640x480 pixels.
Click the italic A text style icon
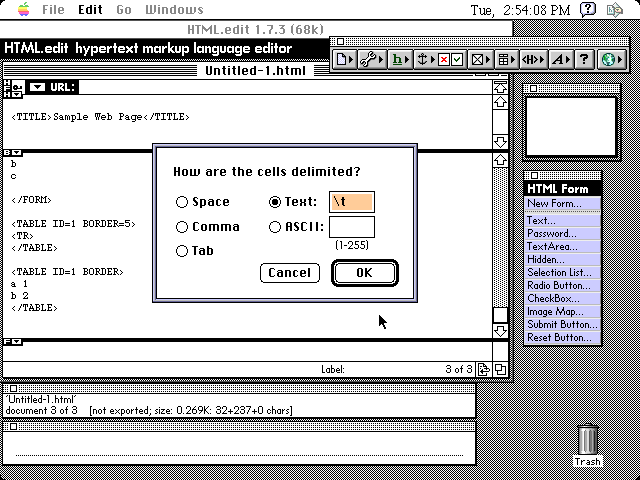[x=560, y=60]
